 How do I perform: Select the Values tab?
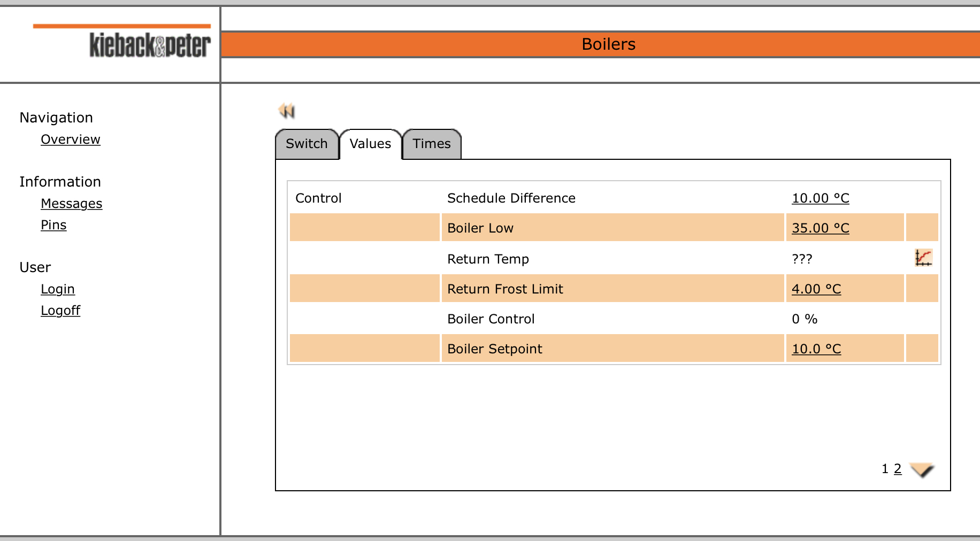click(370, 144)
